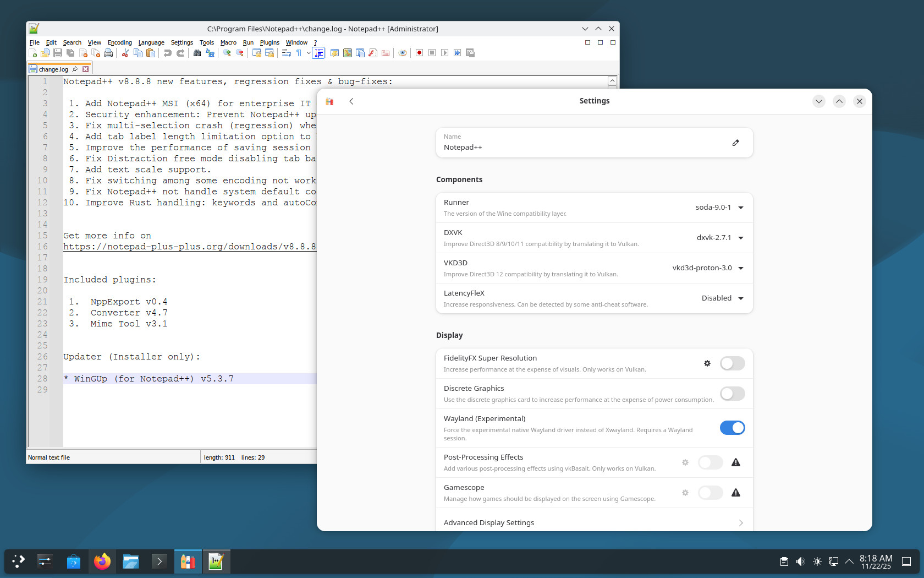This screenshot has width=924, height=578.
Task: Click the Start Recording macro icon
Action: [x=419, y=53]
